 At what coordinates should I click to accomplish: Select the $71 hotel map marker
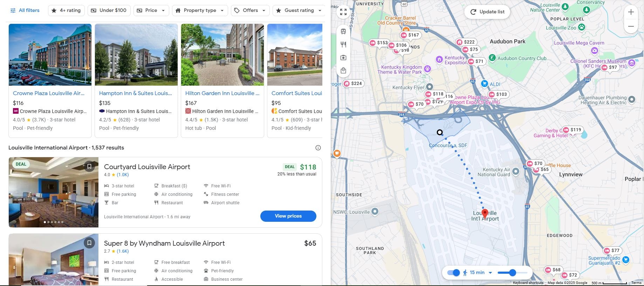pos(476,61)
